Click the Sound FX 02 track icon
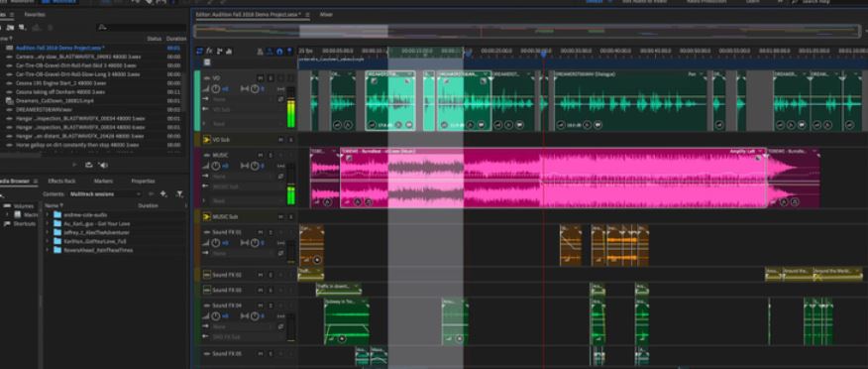The image size is (868, 369). coord(207,275)
